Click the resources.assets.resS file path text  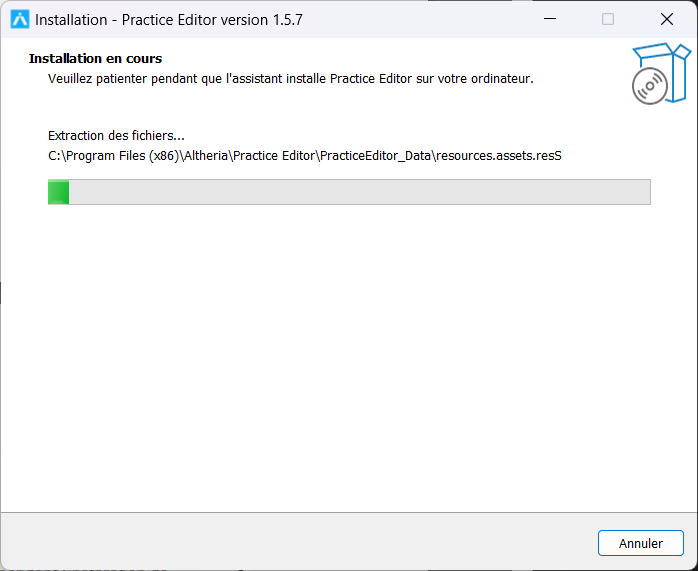point(304,156)
